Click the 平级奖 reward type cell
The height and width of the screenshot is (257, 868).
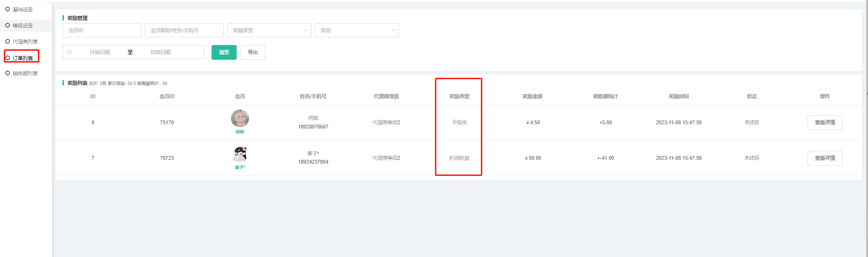coord(459,122)
